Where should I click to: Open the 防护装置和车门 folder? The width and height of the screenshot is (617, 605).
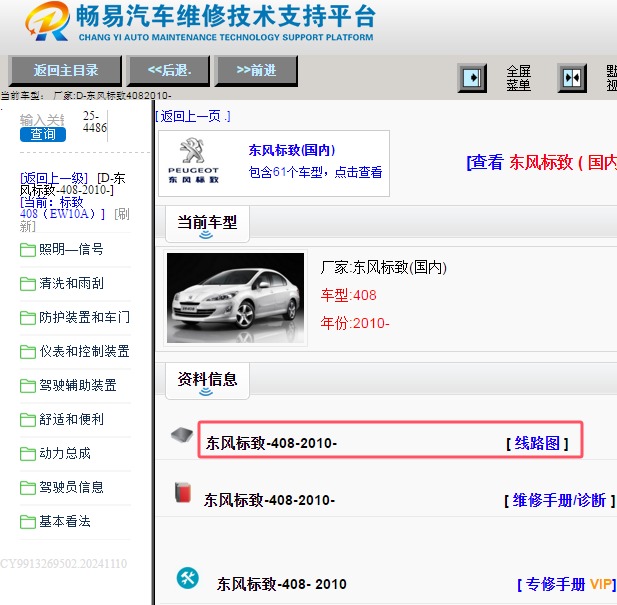tap(75, 317)
